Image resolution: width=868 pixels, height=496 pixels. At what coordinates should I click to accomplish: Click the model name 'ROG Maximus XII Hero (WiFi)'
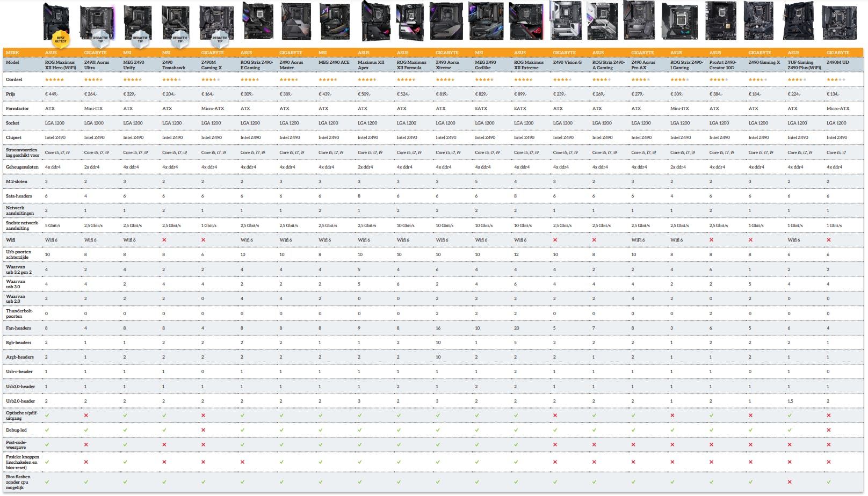point(61,65)
